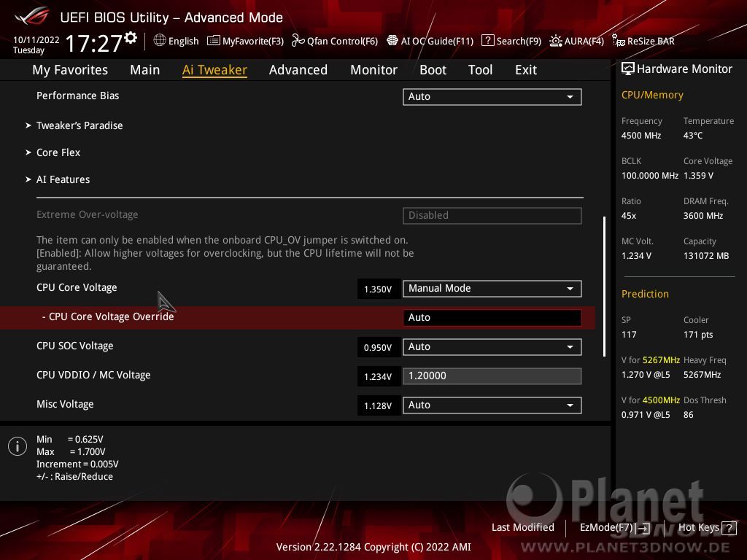Click the 131072 MB capacity value
The height and width of the screenshot is (560, 747).
pos(706,256)
